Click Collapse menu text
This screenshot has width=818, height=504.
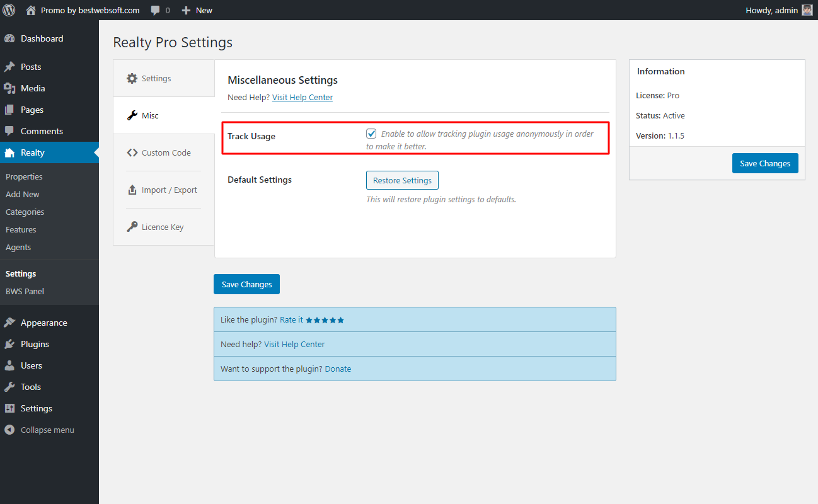[47, 430]
